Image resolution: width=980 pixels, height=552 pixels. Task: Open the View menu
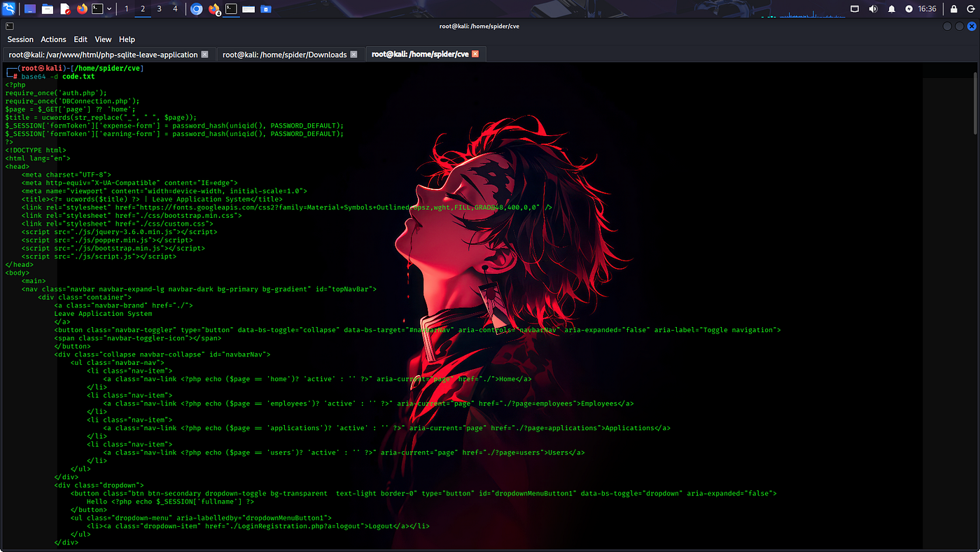point(103,40)
